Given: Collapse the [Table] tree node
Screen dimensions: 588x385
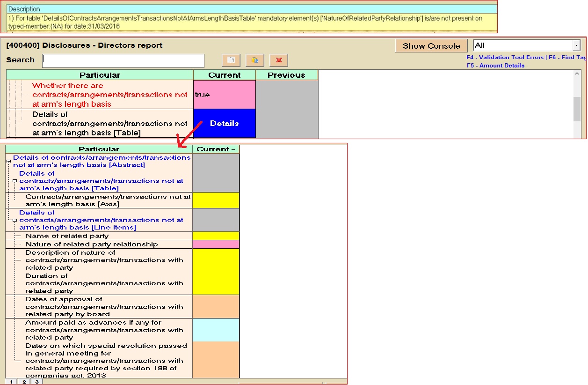Looking at the screenshot, I should [15, 181].
